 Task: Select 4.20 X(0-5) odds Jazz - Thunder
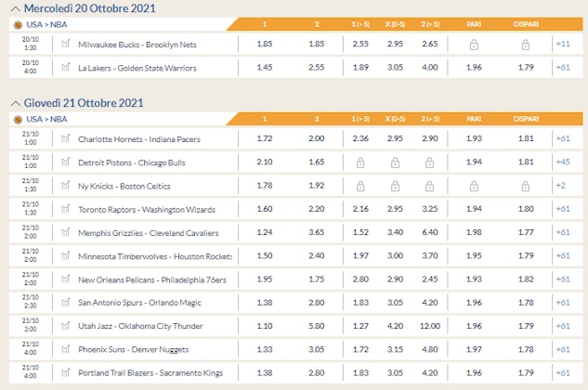coord(395,326)
